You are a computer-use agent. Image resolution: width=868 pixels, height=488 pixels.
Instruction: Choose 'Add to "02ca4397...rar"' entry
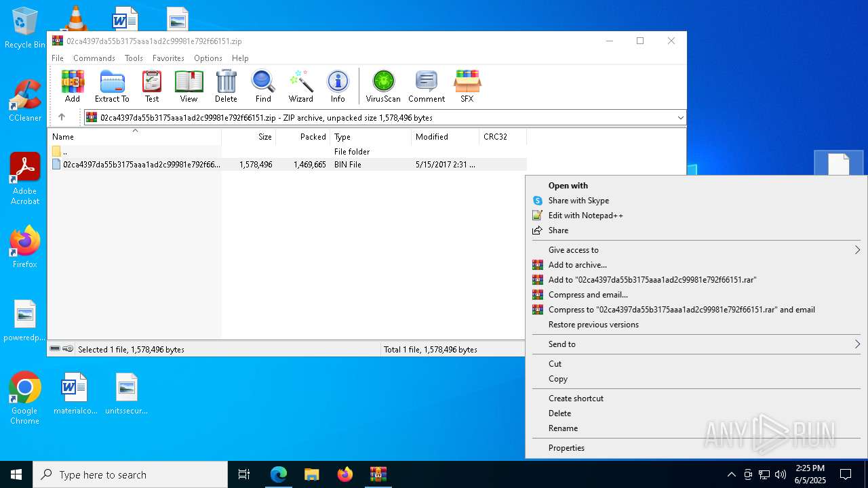click(x=696, y=280)
